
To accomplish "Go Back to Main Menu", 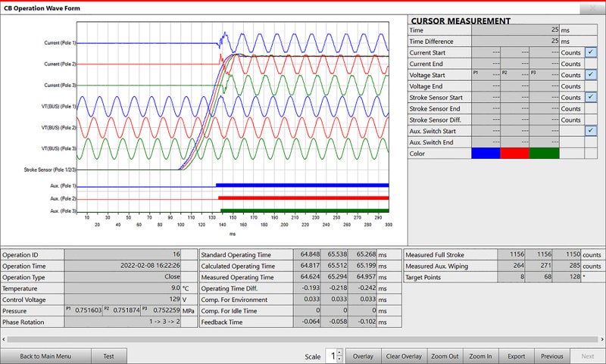I will point(45,356).
